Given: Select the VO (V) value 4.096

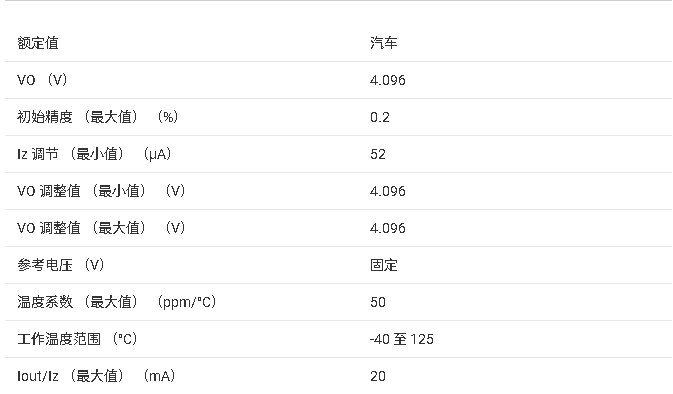Looking at the screenshot, I should pyautogui.click(x=388, y=80).
